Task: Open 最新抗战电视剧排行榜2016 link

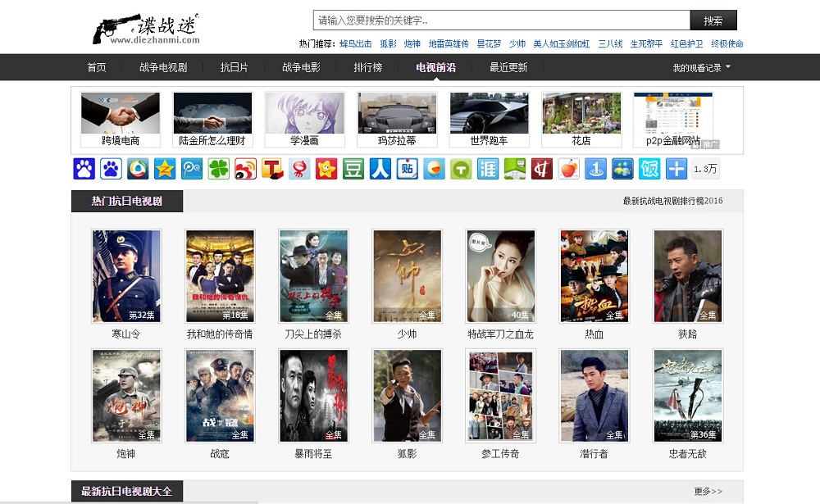Action: pos(672,201)
